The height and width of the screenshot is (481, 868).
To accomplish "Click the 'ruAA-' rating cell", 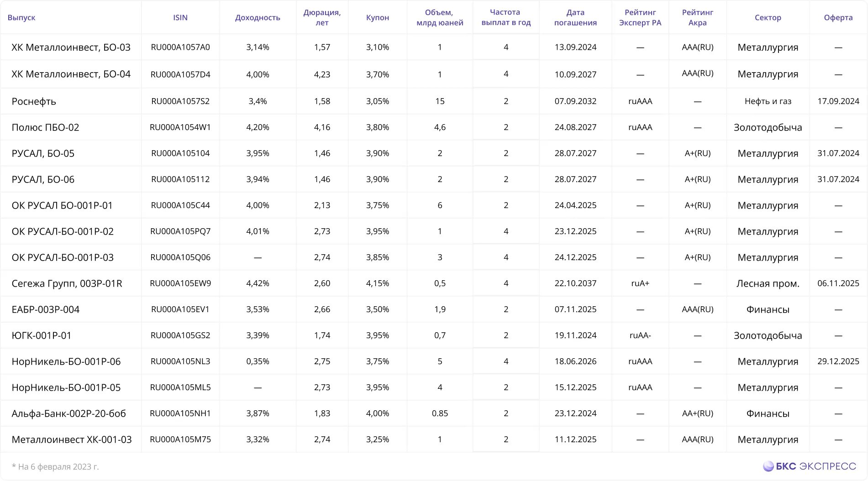I will point(640,335).
